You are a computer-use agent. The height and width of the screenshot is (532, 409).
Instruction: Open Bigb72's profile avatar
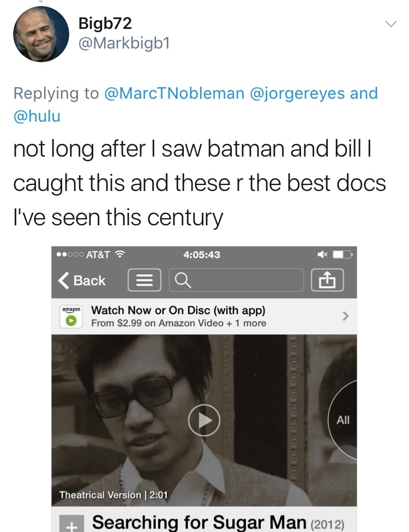click(41, 34)
